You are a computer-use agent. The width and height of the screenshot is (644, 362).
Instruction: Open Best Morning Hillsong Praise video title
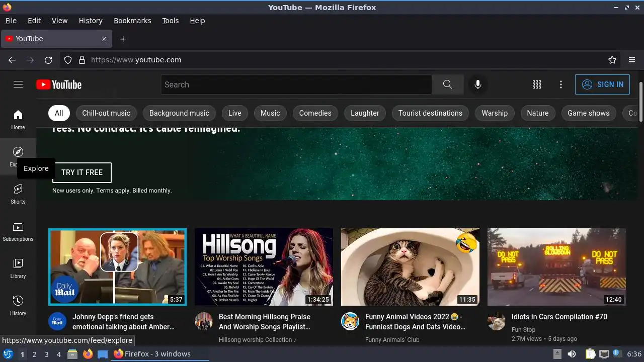(x=265, y=322)
